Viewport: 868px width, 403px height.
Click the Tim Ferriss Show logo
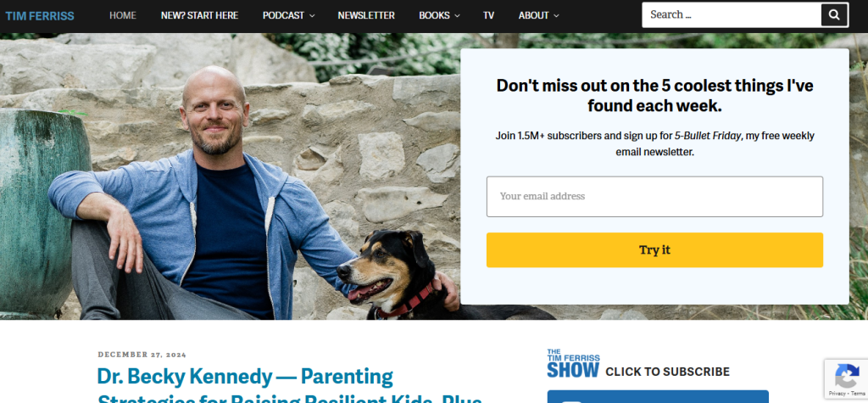click(x=573, y=364)
